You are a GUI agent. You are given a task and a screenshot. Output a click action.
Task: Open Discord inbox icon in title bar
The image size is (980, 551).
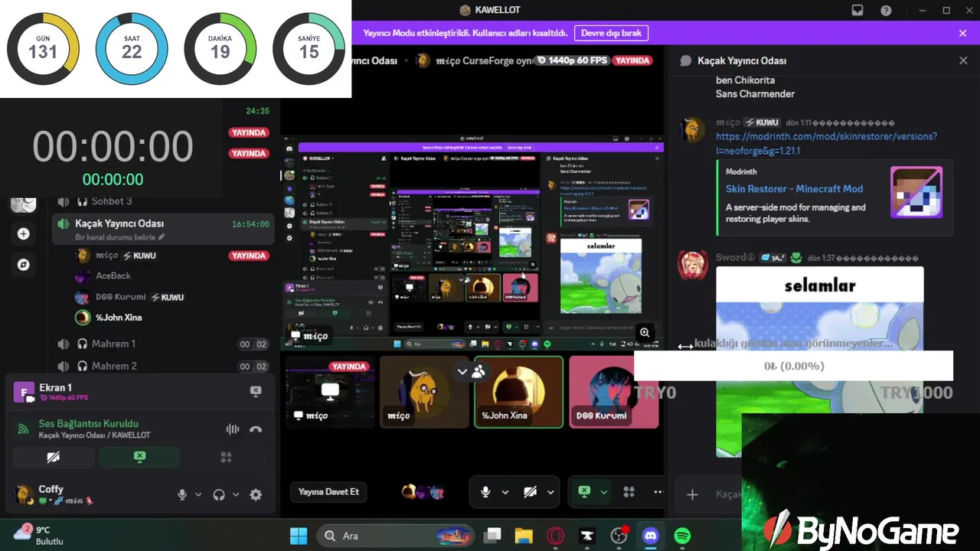point(857,10)
